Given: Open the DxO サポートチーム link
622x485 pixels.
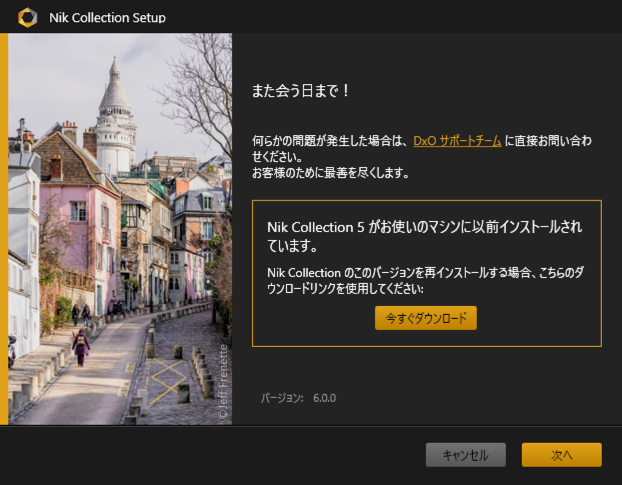Looking at the screenshot, I should (457, 141).
